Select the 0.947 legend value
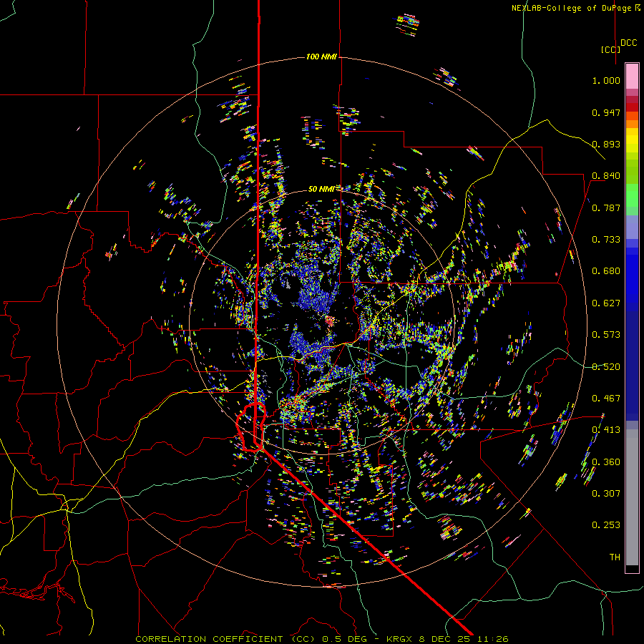 (606, 112)
